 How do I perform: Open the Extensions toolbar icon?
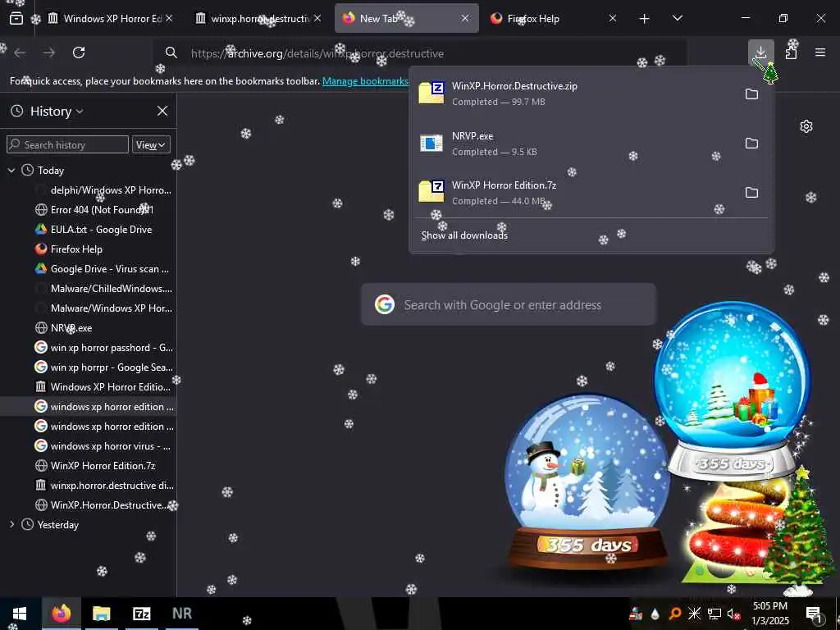pos(791,52)
